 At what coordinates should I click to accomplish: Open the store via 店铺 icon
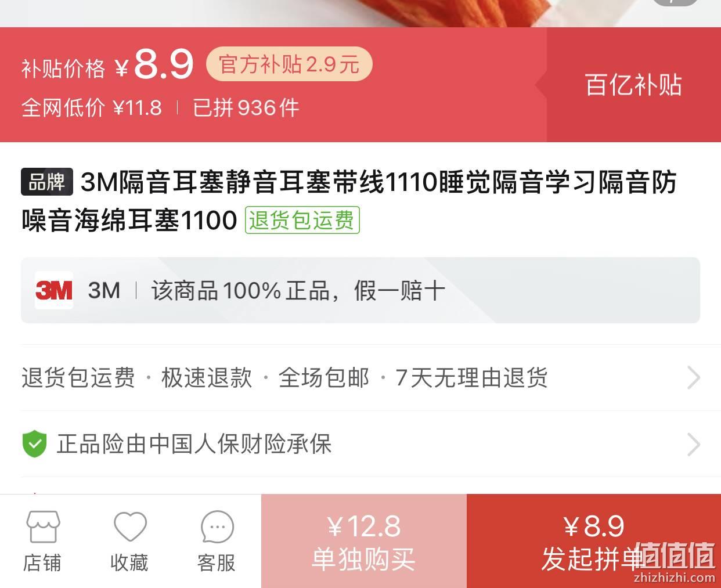[43, 527]
